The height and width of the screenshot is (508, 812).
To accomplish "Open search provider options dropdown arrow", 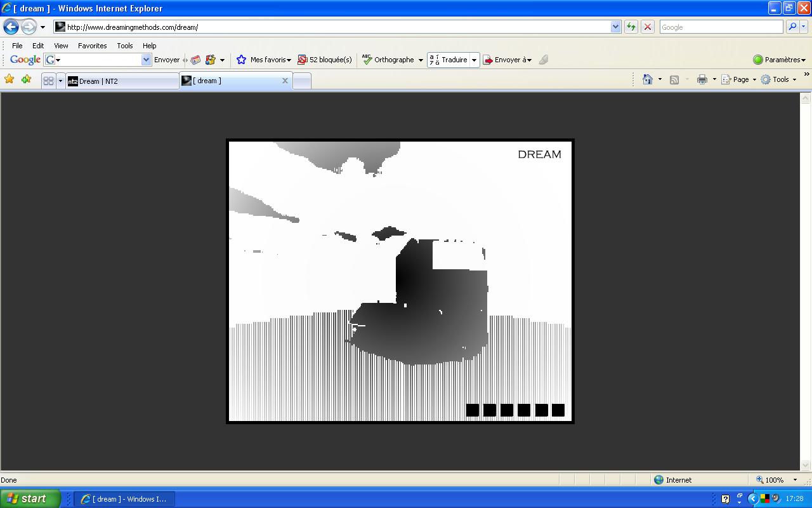I will pos(804,27).
